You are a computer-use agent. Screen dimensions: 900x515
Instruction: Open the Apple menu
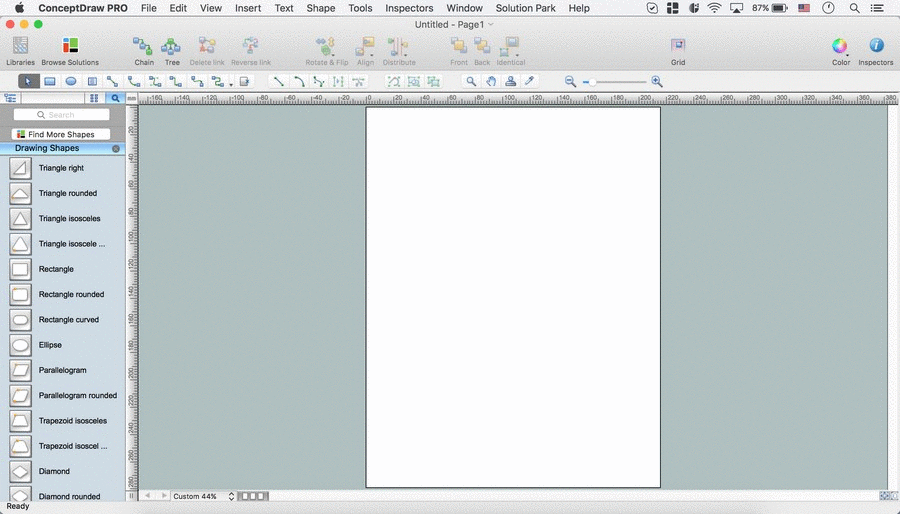tap(20, 8)
